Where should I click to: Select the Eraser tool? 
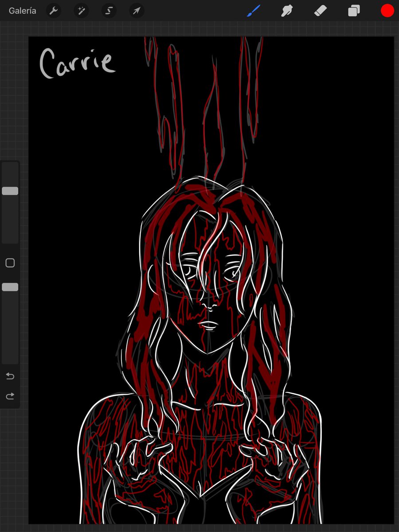coord(321,11)
